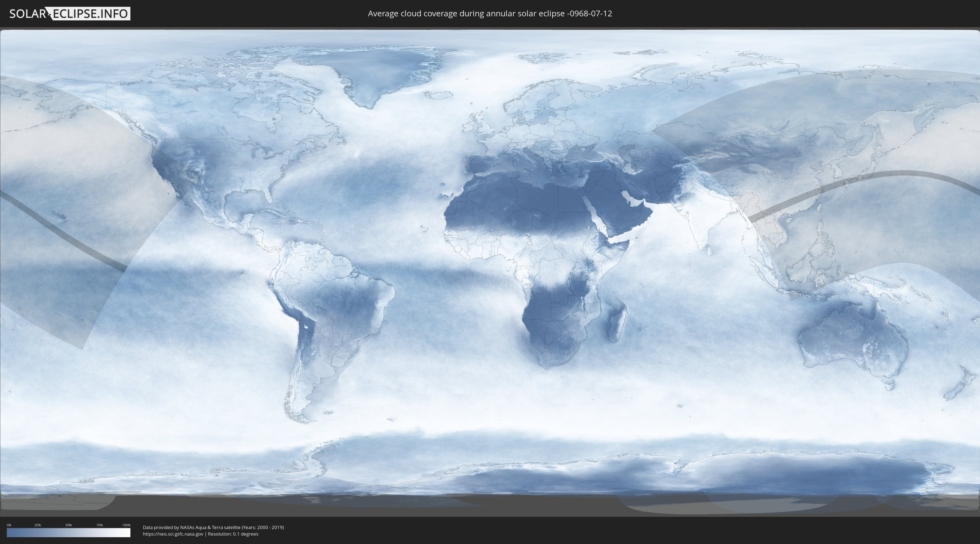Viewport: 980px width, 544px height.
Task: Click the 0% legend label
Action: click(9, 525)
